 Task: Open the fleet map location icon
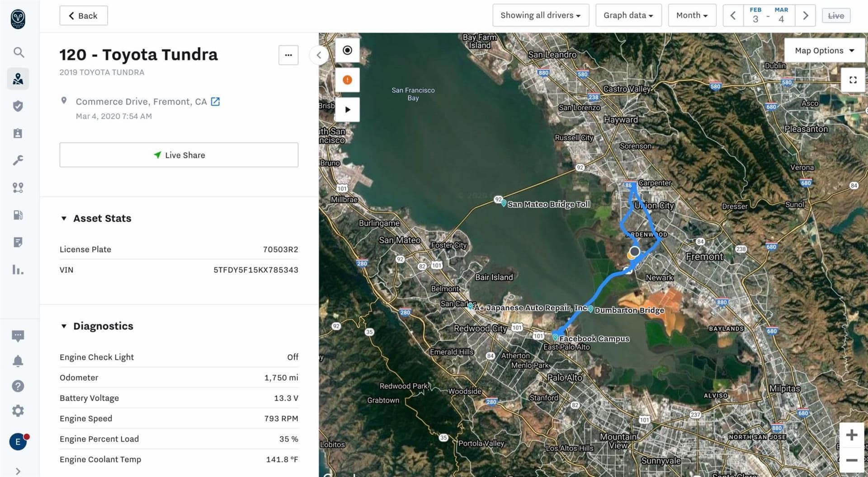(18, 79)
